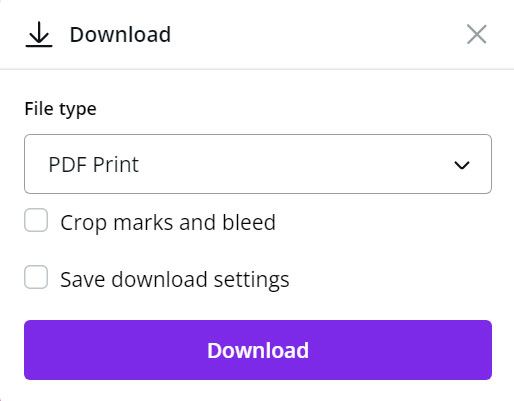This screenshot has width=514, height=401.
Task: Click the 'Save download settings' label text
Action: click(175, 279)
